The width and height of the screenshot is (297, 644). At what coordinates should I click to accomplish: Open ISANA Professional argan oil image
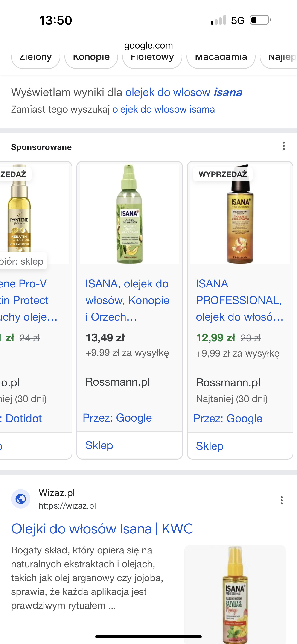tap(240, 214)
